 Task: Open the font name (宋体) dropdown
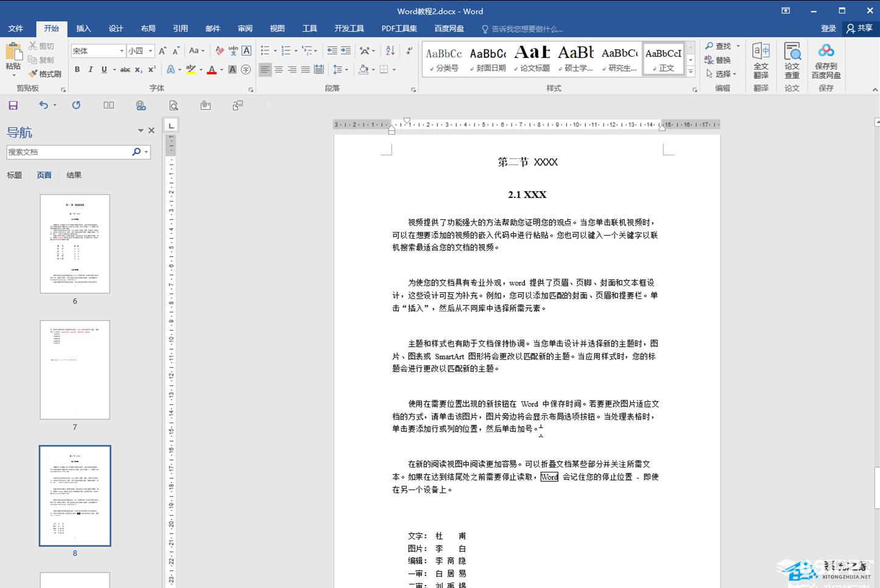(x=122, y=51)
